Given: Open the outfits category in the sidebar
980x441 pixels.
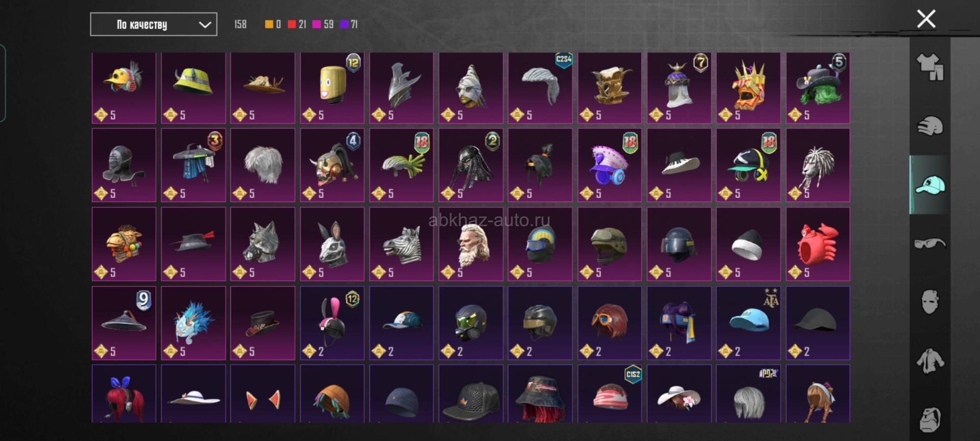Looking at the screenshot, I should pyautogui.click(x=930, y=67).
